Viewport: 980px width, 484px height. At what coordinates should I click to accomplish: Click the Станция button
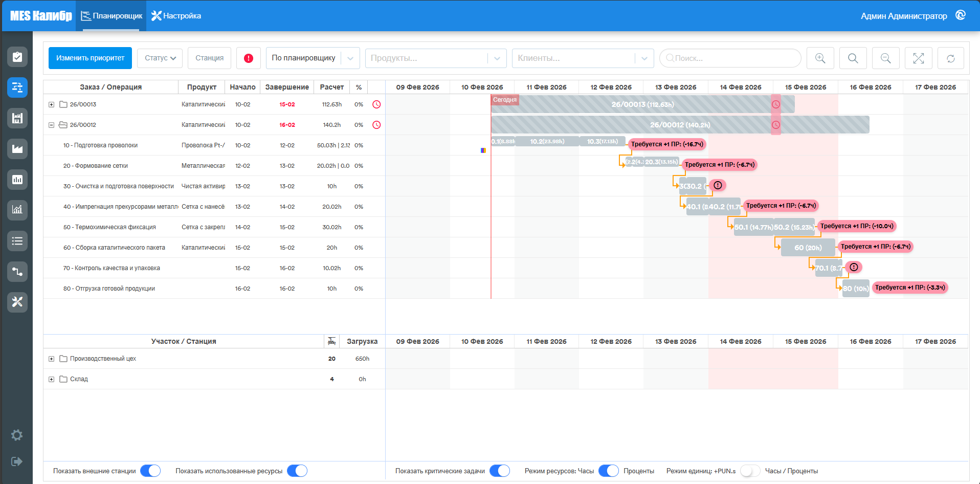pos(209,58)
